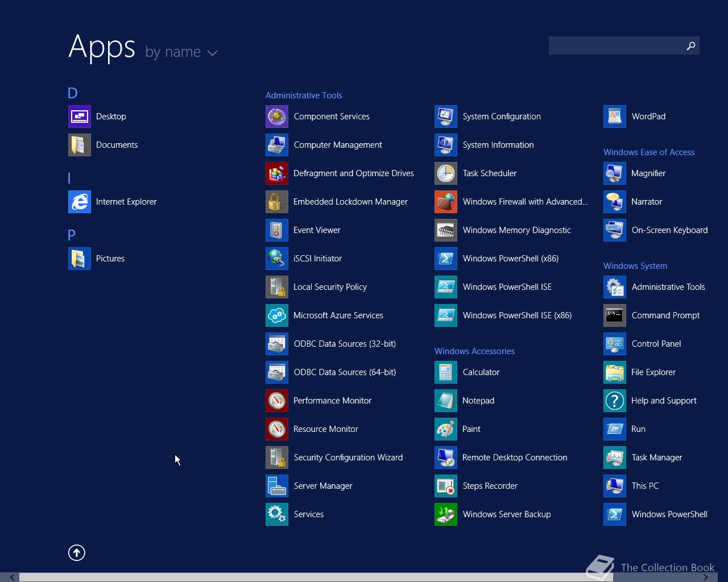Open Windows Server Backup icon
Screen dimensions: 728x582
(x=446, y=514)
